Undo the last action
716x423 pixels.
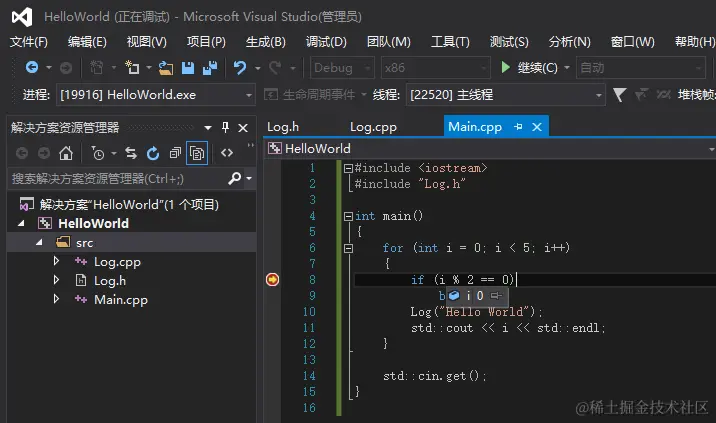point(240,68)
